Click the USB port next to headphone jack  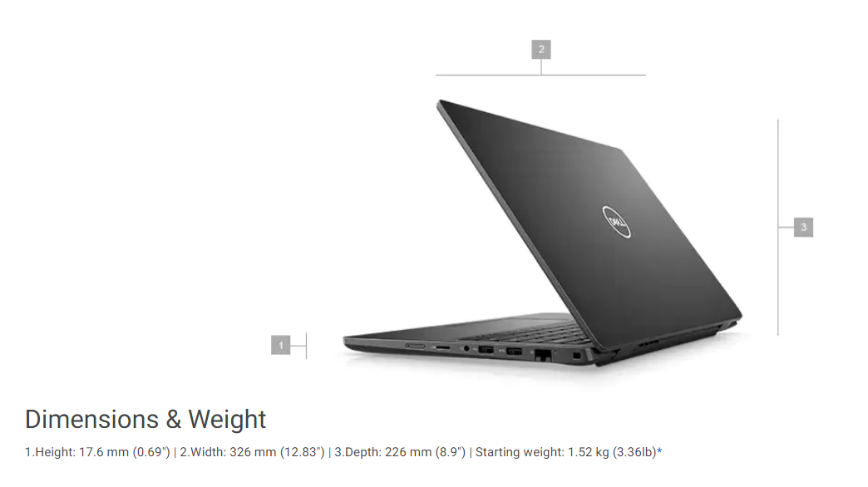click(486, 350)
